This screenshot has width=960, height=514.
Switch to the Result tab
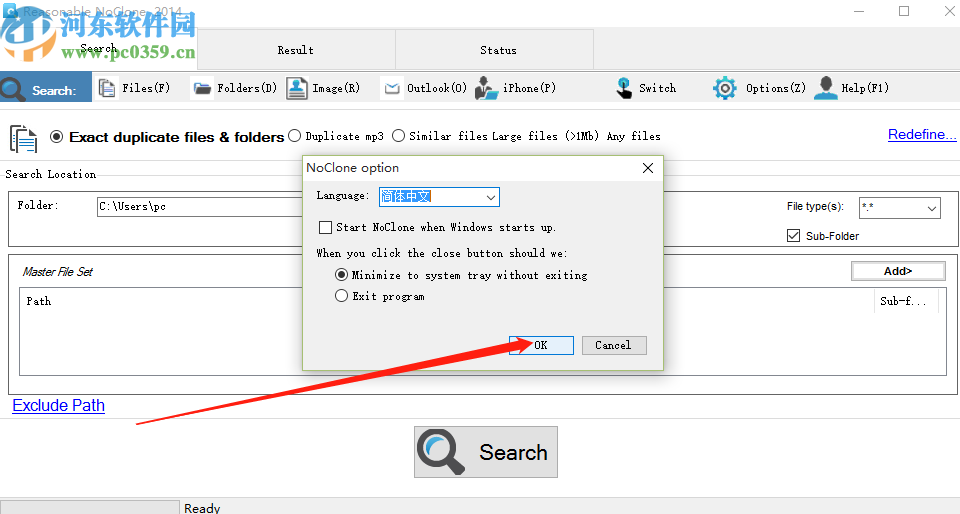click(296, 50)
